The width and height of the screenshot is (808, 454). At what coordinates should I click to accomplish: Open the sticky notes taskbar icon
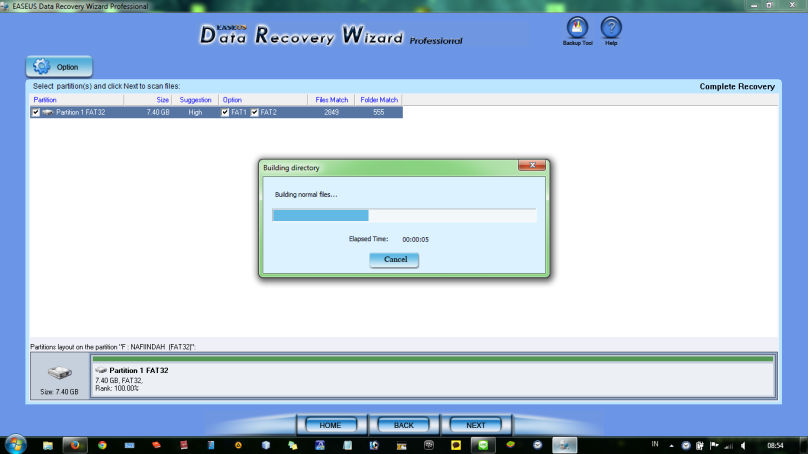[x=293, y=445]
